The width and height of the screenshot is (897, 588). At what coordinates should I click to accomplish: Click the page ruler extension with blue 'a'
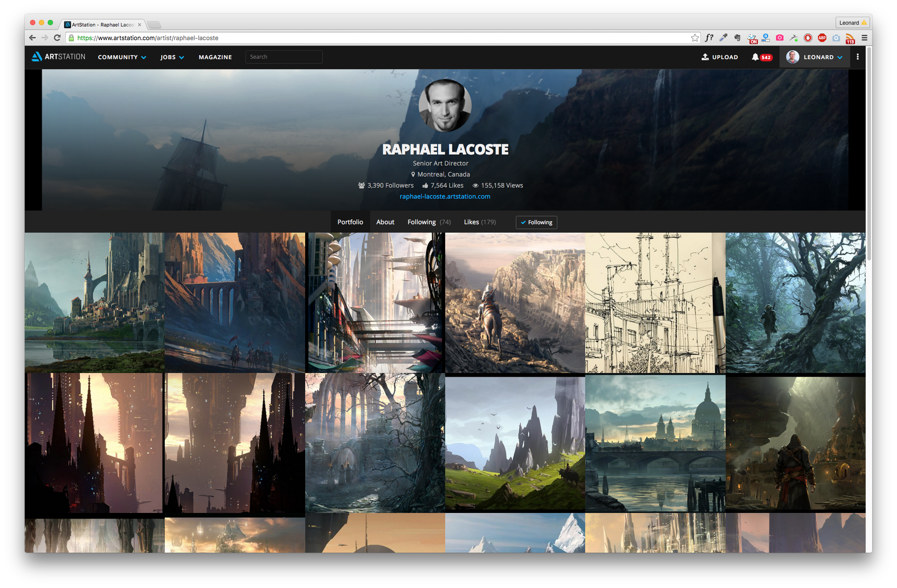[765, 38]
